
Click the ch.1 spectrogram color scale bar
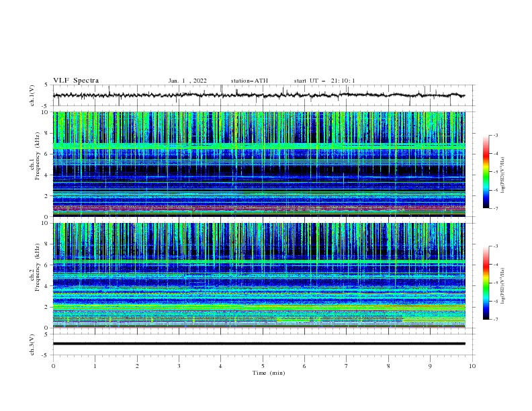click(x=486, y=172)
